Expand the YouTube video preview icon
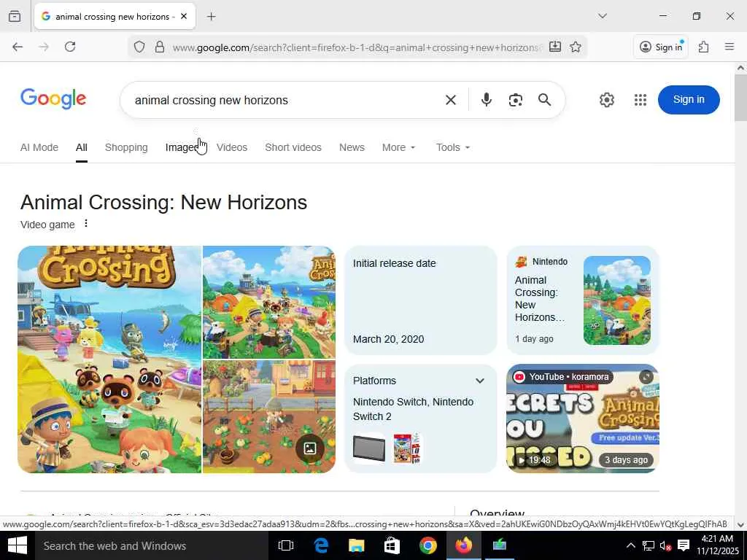 pyautogui.click(x=646, y=377)
